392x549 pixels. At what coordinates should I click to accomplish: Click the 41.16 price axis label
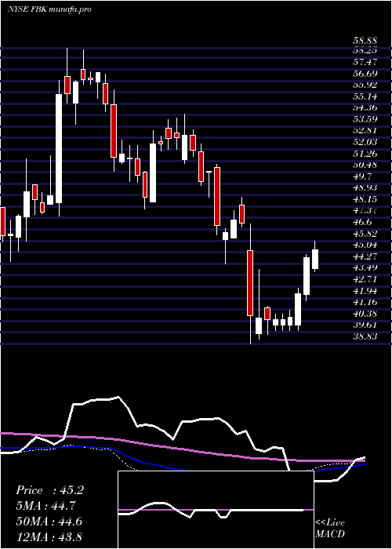pyautogui.click(x=365, y=301)
